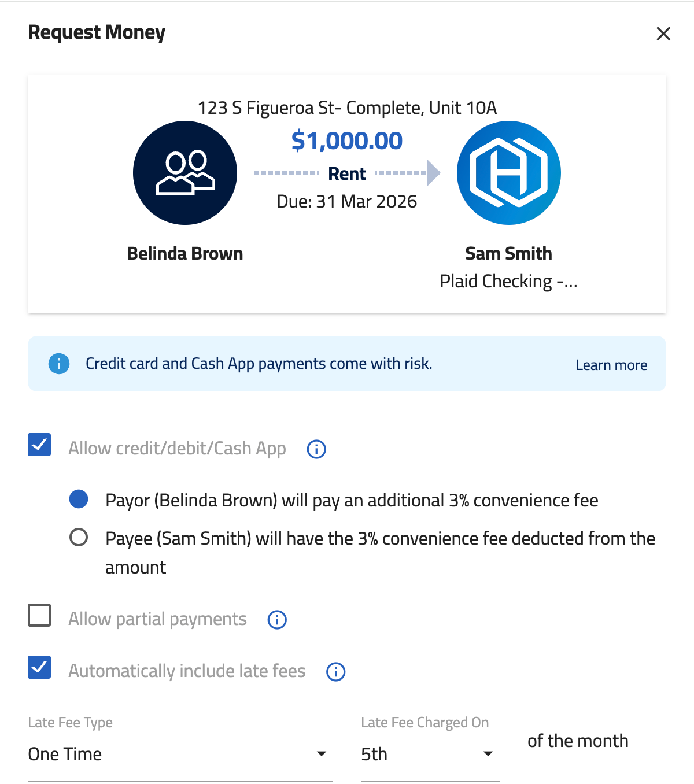Image resolution: width=694 pixels, height=784 pixels.
Task: Click Sam Smith payee hexagon logo
Action: tap(509, 173)
